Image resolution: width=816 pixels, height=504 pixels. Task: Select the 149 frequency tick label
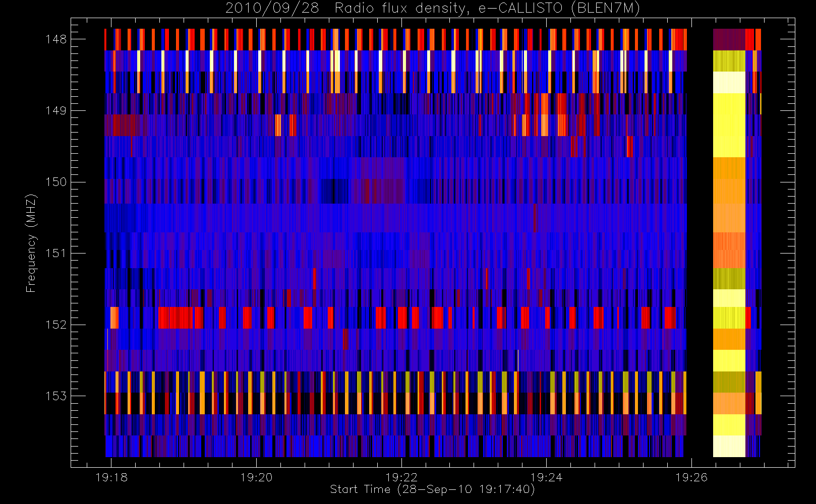pyautogui.click(x=55, y=110)
